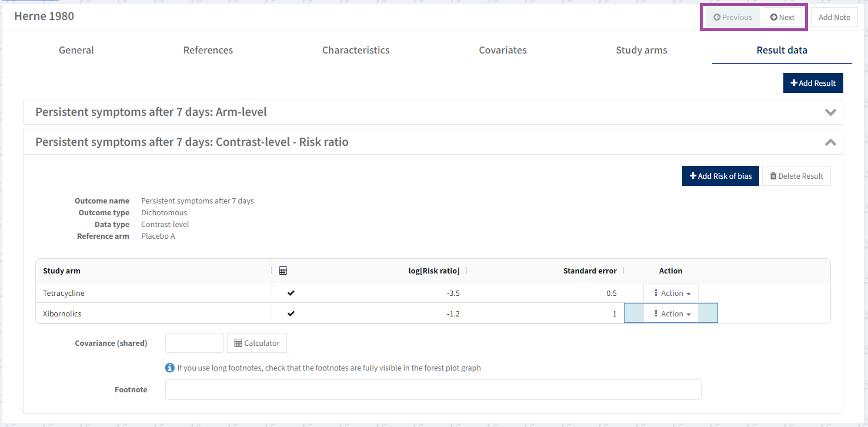Open the Study arms tab
The image size is (868, 427).
(x=641, y=50)
